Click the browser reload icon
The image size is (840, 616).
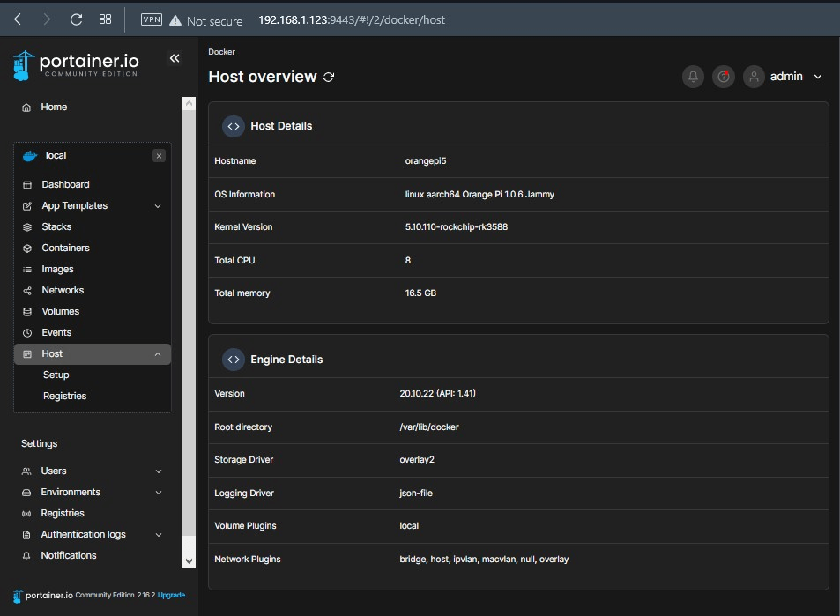76,19
